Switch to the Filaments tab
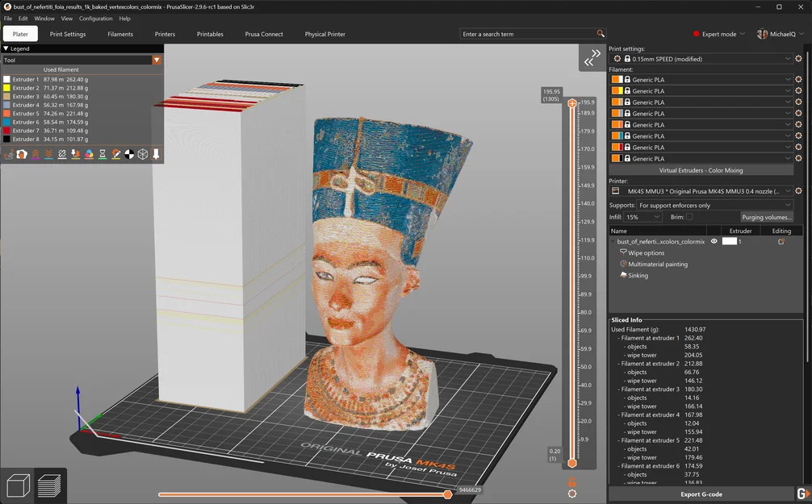This screenshot has width=812, height=504. click(120, 34)
